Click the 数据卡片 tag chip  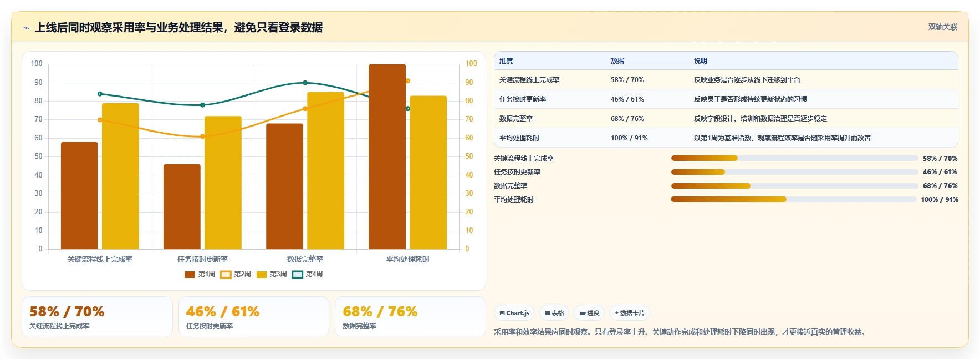629,313
